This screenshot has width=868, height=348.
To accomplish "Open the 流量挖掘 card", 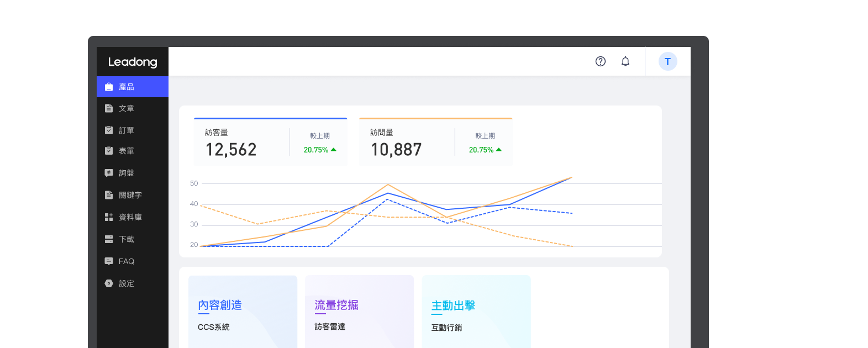I will pyautogui.click(x=360, y=312).
